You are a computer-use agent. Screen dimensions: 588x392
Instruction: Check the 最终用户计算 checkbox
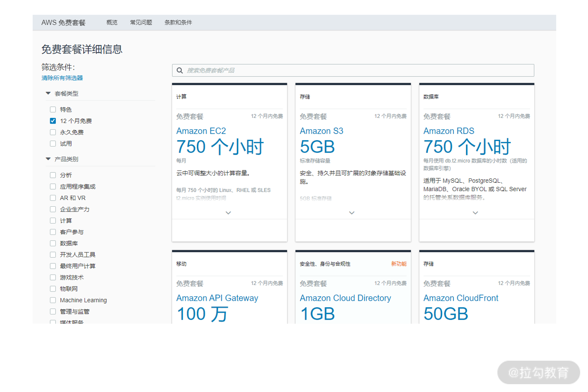tap(53, 266)
